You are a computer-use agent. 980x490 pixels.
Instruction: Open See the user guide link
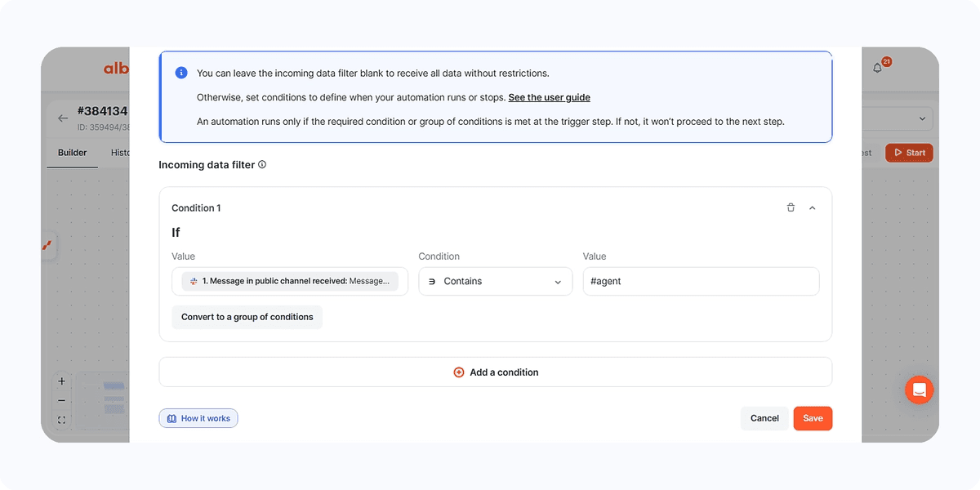[549, 97]
